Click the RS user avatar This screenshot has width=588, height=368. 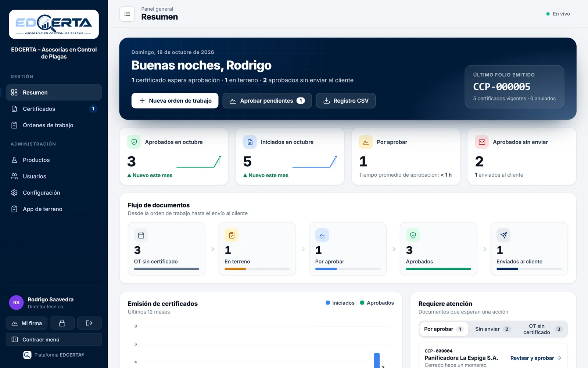[x=16, y=302]
